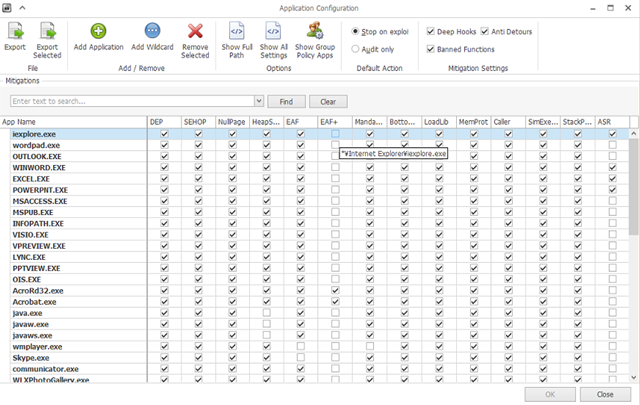Enable EAF+ for iexplore.exe
640x405 pixels.
tap(335, 134)
